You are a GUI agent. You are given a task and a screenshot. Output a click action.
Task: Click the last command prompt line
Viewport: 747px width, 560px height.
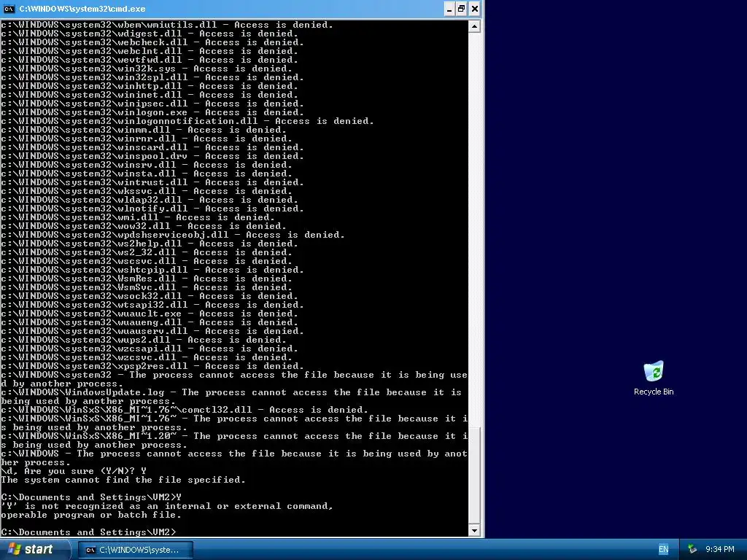(x=88, y=532)
